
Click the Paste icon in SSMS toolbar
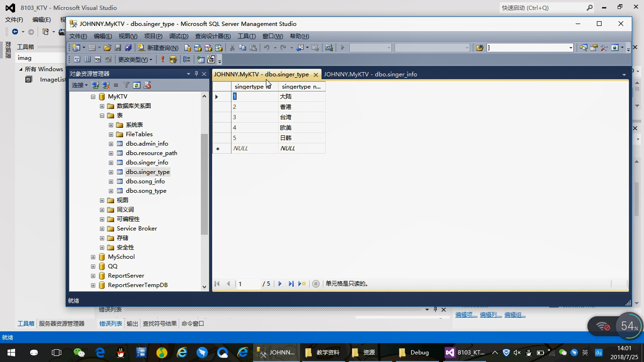[253, 48]
